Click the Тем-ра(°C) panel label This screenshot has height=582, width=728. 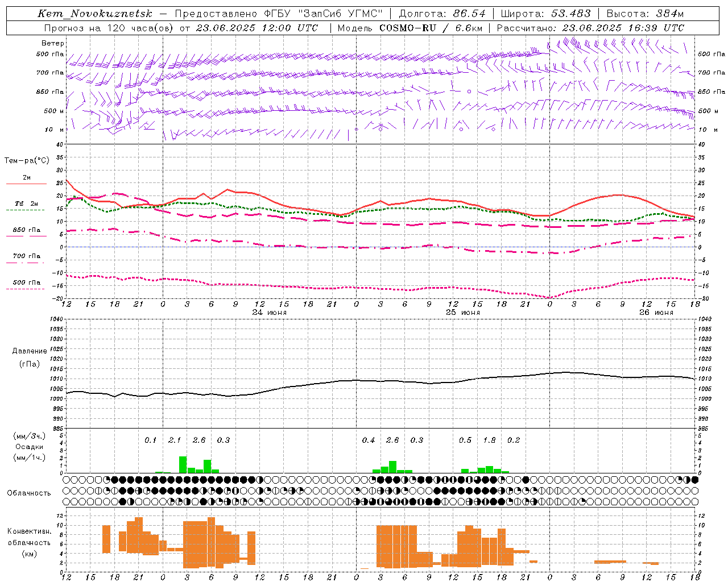coord(27,161)
